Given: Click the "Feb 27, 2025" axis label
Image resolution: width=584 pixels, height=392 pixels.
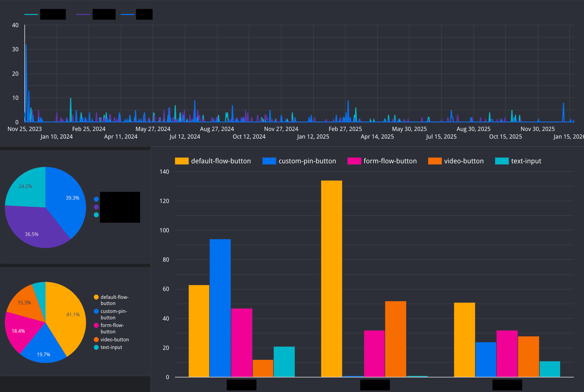Looking at the screenshot, I should point(345,129).
